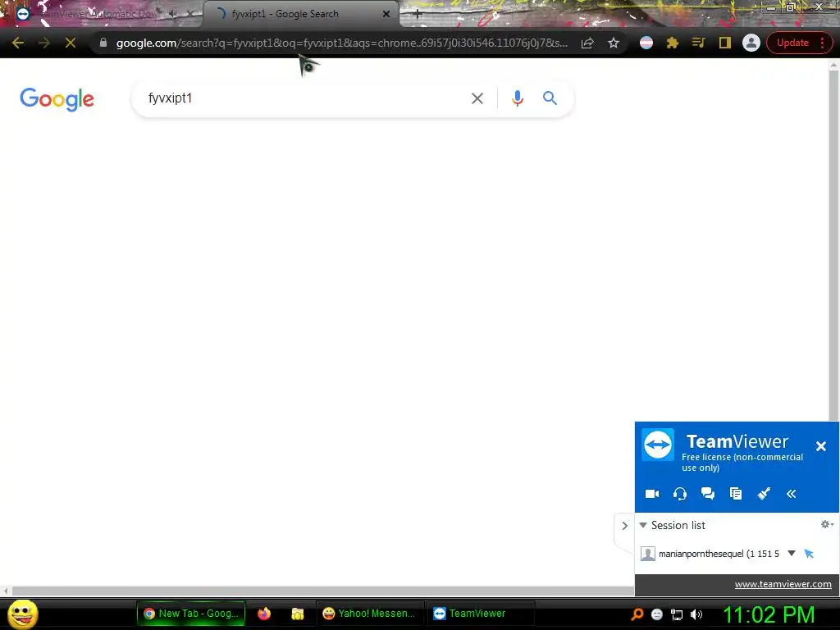Stop loading the page

point(71,43)
